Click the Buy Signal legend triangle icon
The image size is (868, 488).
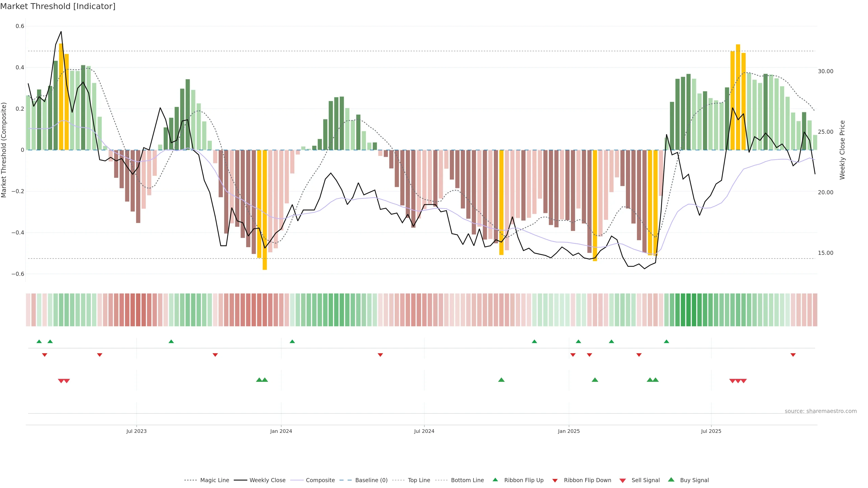[x=671, y=480]
